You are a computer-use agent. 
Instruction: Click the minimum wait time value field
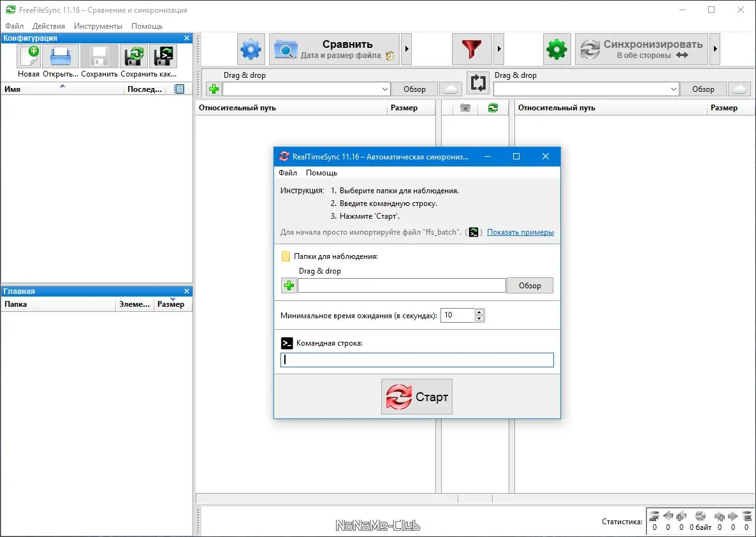click(x=458, y=315)
